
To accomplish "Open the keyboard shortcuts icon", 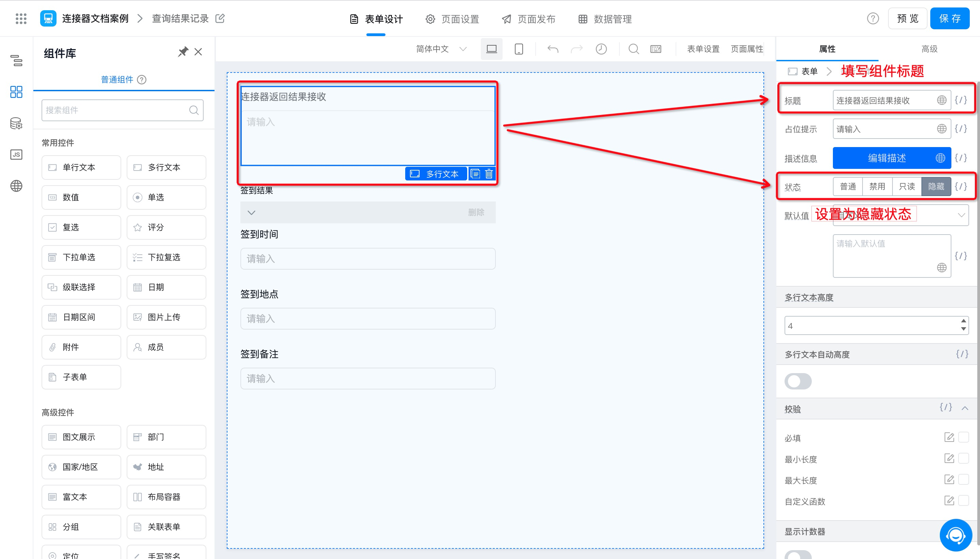I will [655, 49].
